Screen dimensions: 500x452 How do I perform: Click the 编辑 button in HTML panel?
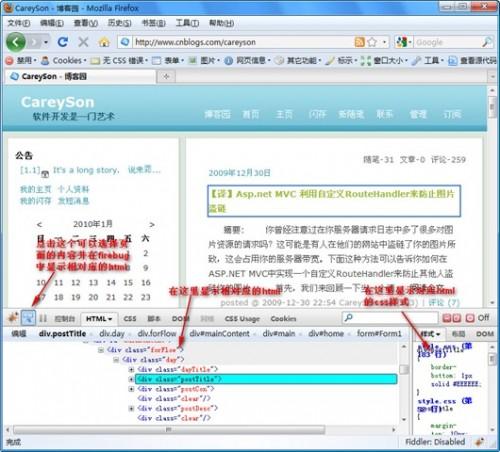click(19, 333)
